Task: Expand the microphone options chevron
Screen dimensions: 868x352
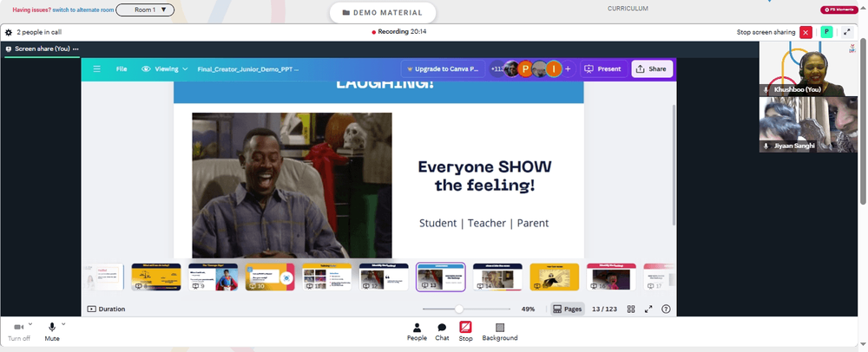Action: (63, 323)
